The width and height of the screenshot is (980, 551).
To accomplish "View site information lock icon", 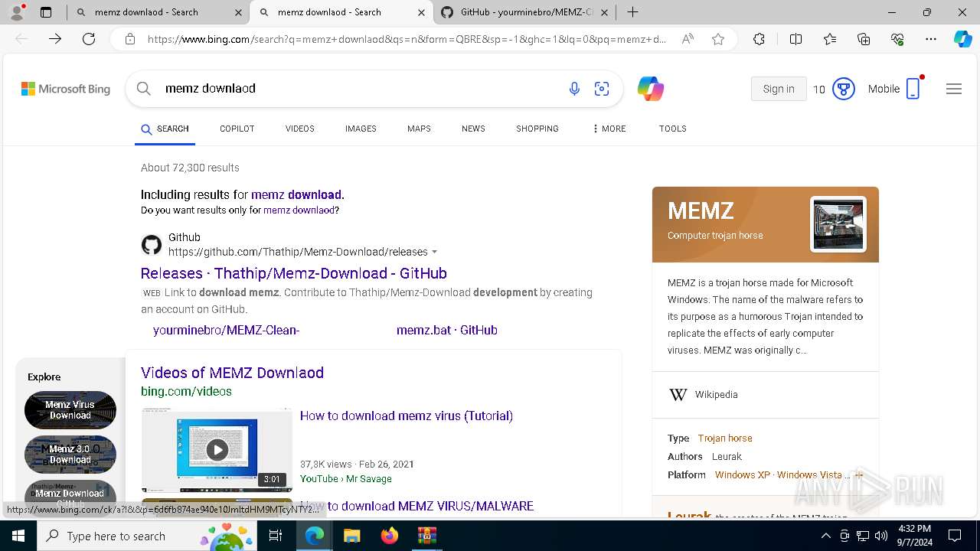I will 130,39.
